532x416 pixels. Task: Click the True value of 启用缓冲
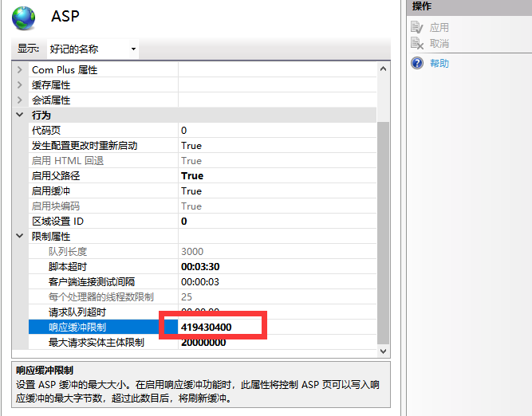[x=191, y=191]
